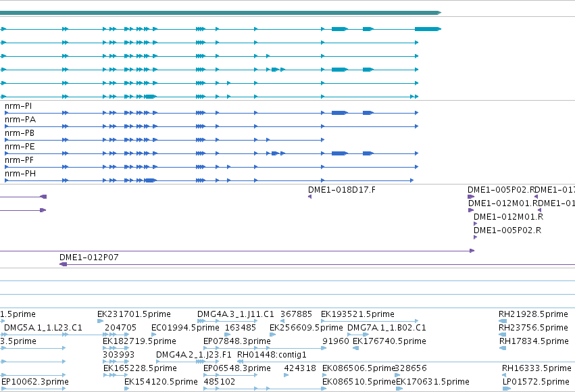Screen dimensions: 575x392
Task: Select the nrm-PA transcript label
Action: [x=20, y=120]
